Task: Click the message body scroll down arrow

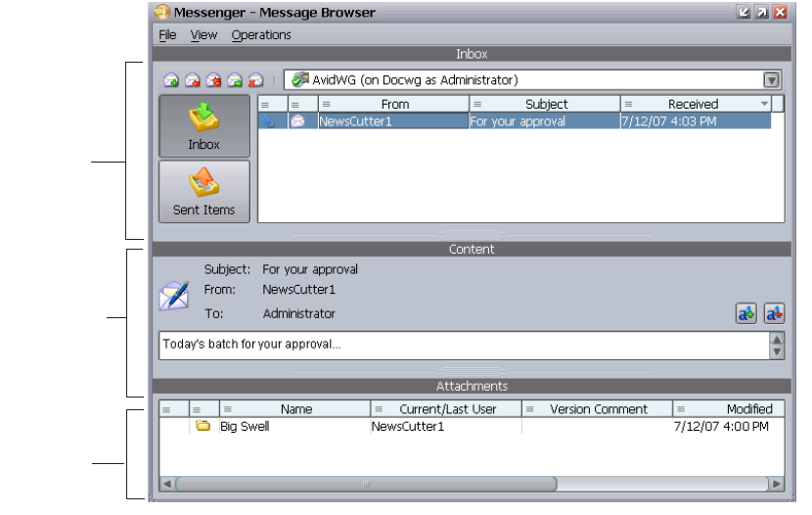Action: (x=777, y=352)
